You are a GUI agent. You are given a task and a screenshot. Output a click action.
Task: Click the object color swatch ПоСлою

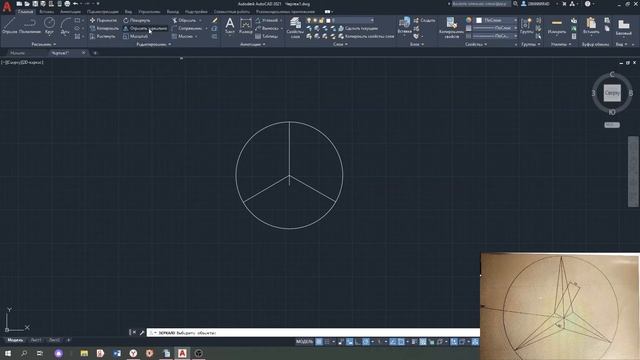[x=479, y=20]
